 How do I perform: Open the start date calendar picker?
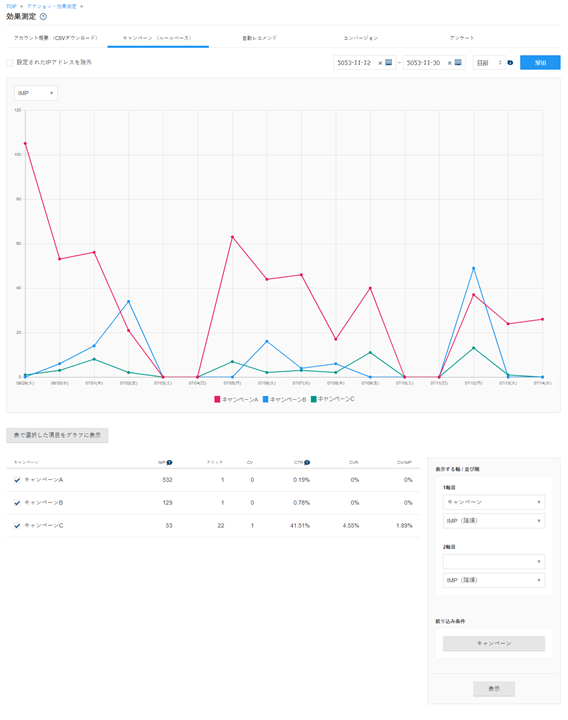coord(388,62)
